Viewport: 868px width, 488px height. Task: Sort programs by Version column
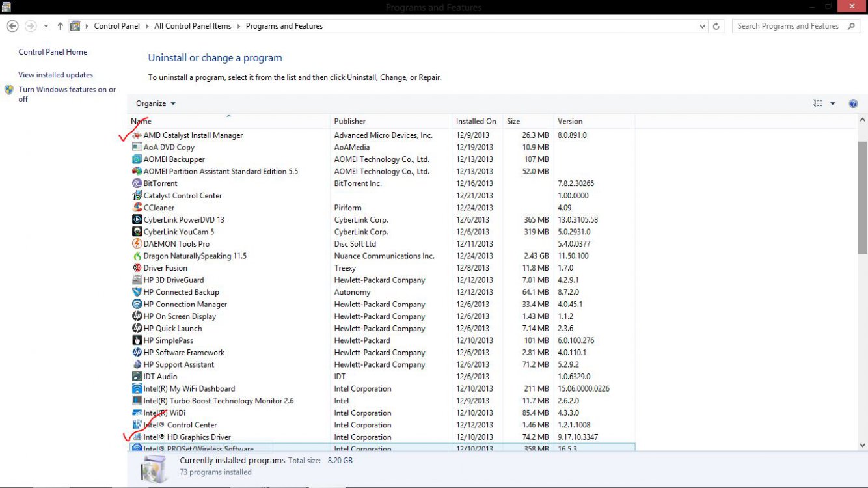(594, 121)
